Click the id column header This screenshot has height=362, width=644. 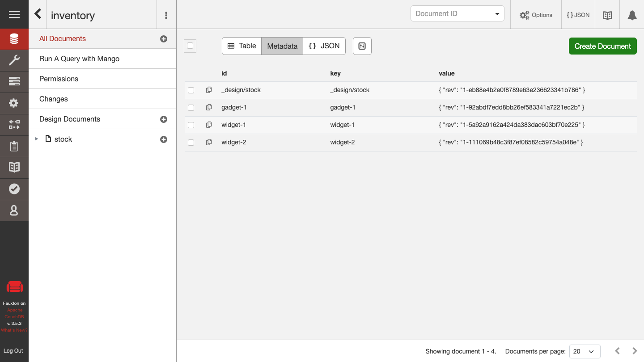[224, 73]
